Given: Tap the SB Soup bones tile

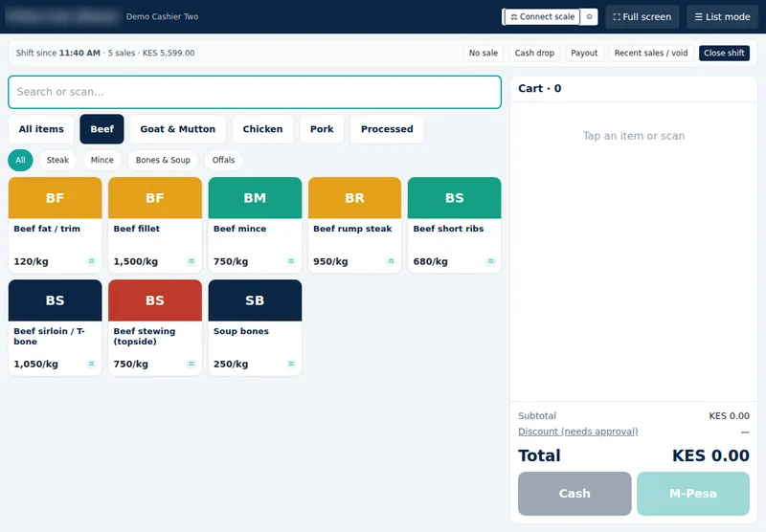Looking at the screenshot, I should click(255, 327).
